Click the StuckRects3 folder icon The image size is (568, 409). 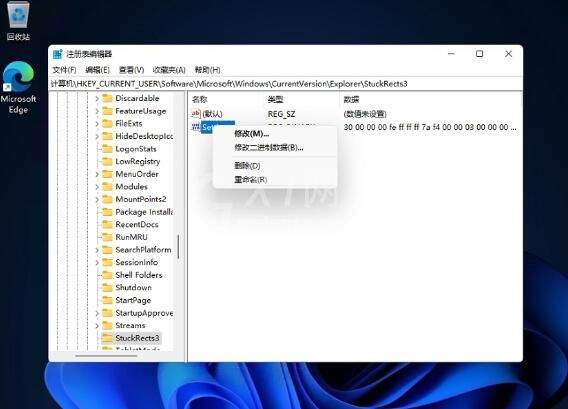pyautogui.click(x=107, y=338)
